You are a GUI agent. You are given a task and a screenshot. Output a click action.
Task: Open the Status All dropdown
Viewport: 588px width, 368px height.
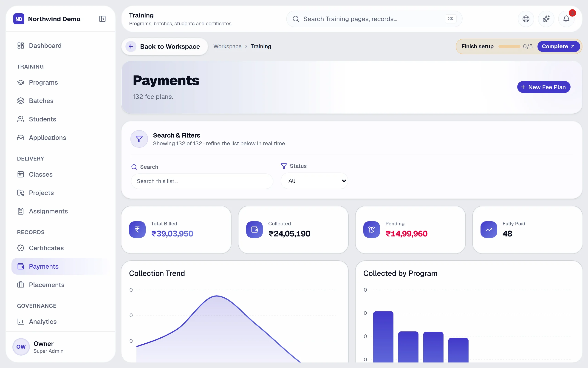pos(314,181)
